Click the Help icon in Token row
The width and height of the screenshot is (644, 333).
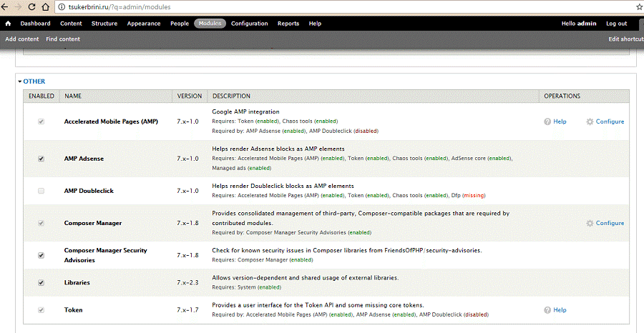[x=547, y=310]
